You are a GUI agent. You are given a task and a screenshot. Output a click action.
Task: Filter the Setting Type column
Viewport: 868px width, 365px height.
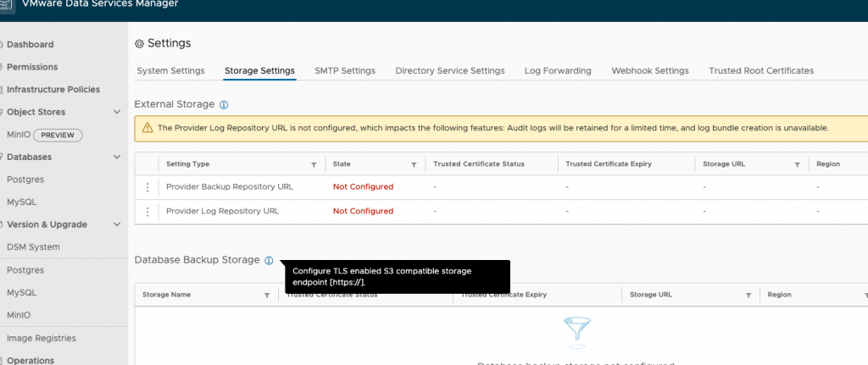pos(314,165)
